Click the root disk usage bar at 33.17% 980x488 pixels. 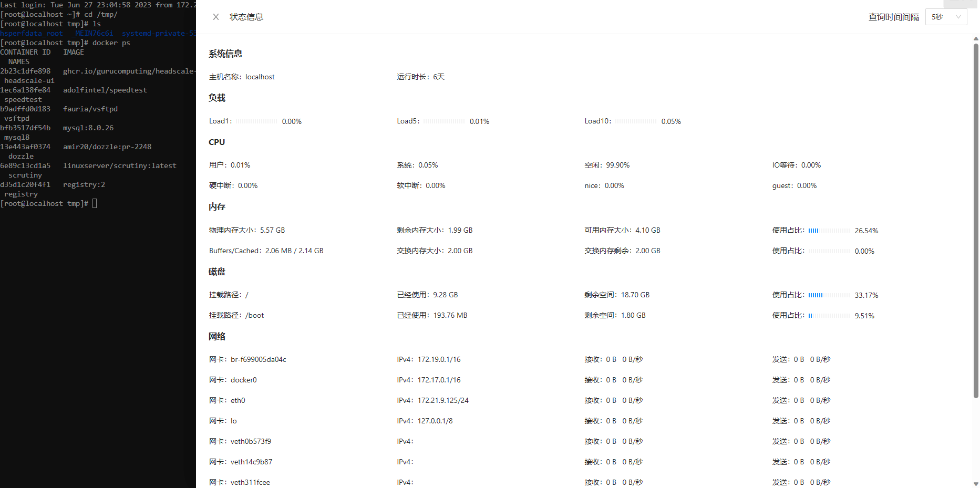(829, 295)
